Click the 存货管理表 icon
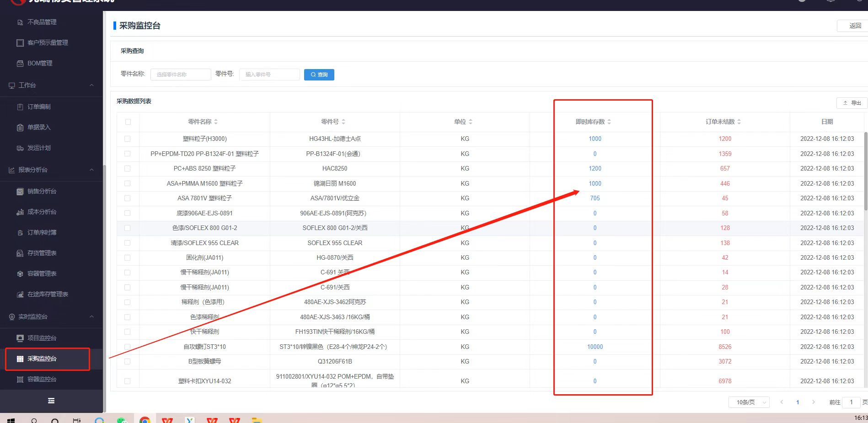The height and width of the screenshot is (423, 868). pyautogui.click(x=20, y=253)
